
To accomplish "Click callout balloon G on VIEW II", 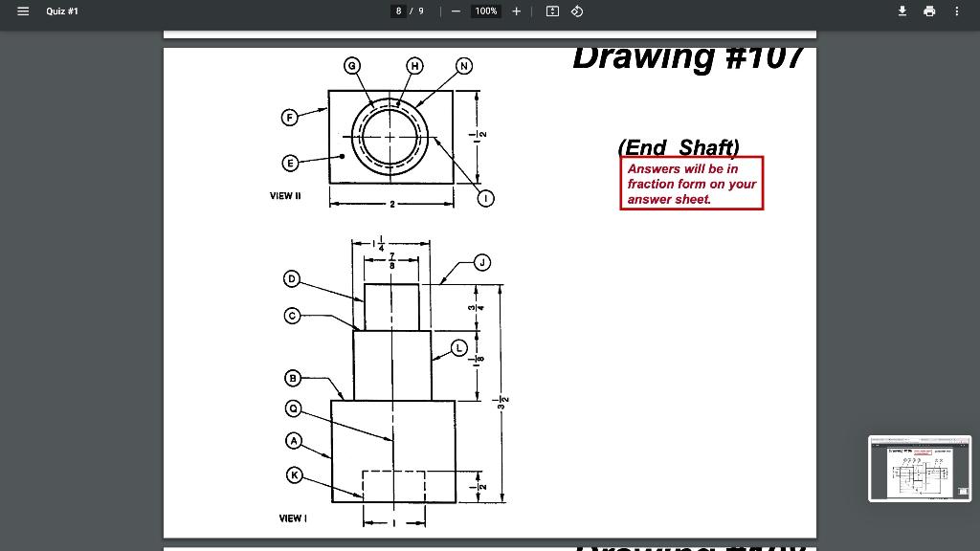I will [x=353, y=65].
